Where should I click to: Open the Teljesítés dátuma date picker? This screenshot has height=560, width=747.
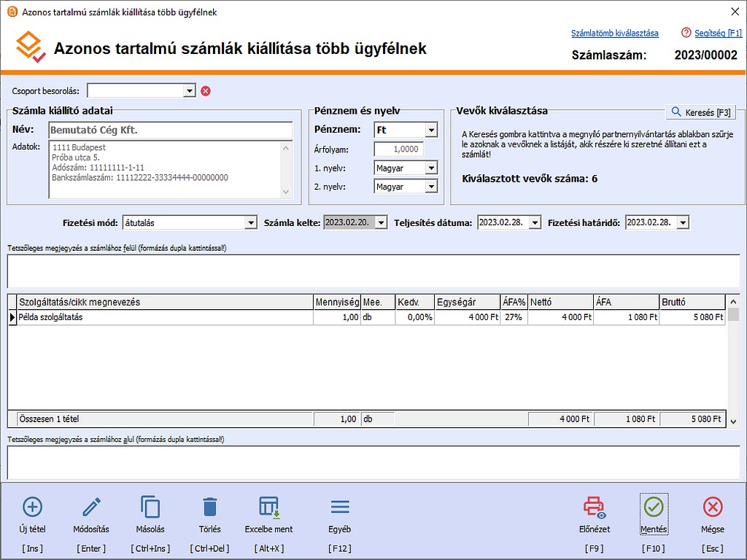[x=535, y=223]
